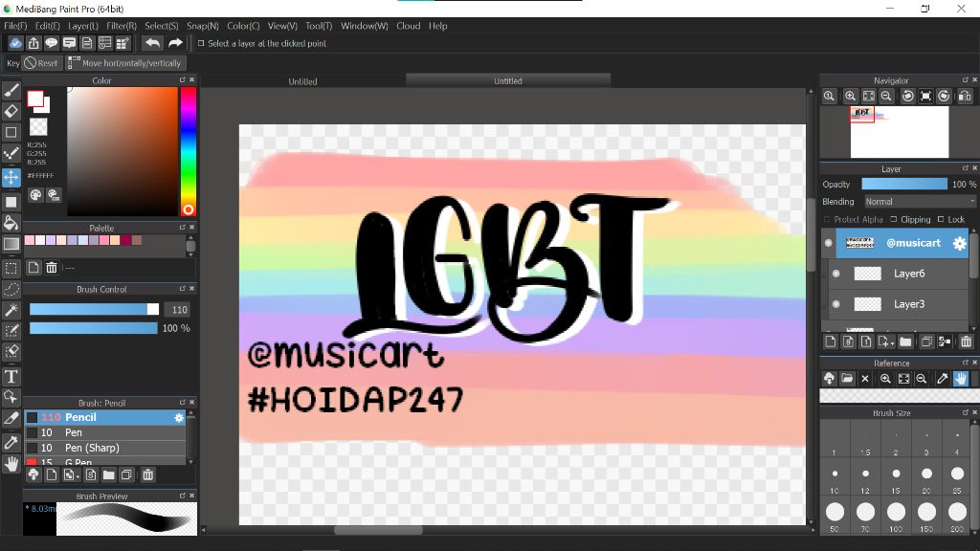980x551 pixels.
Task: Undock the Layer panel
Action: tap(966, 168)
